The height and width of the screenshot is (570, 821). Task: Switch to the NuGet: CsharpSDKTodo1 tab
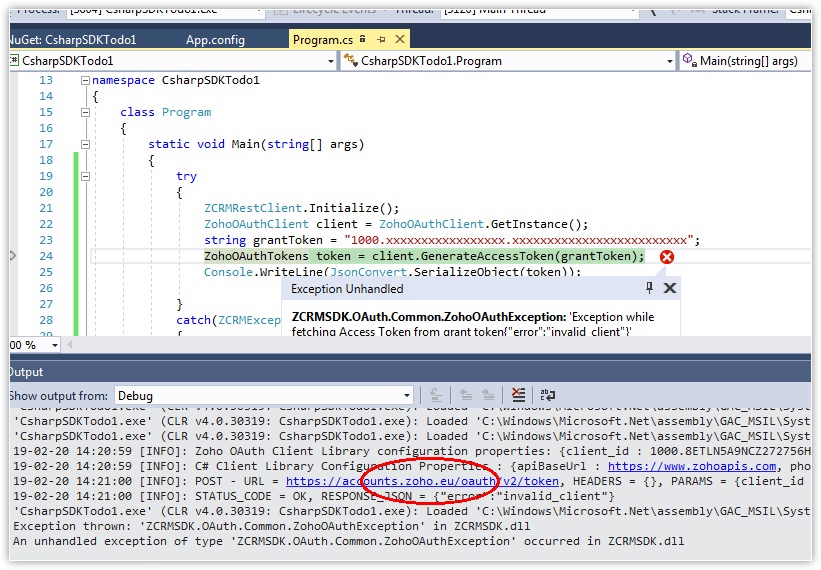(72, 40)
